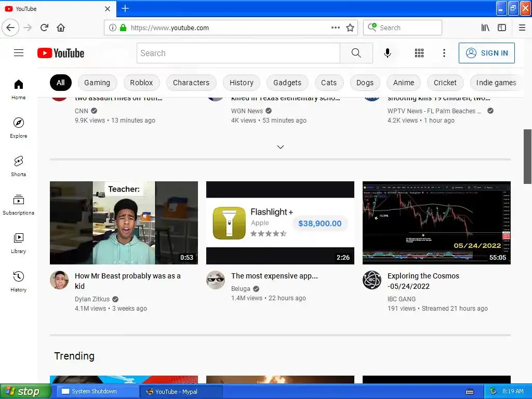Click the browser home icon

[x=61, y=28]
